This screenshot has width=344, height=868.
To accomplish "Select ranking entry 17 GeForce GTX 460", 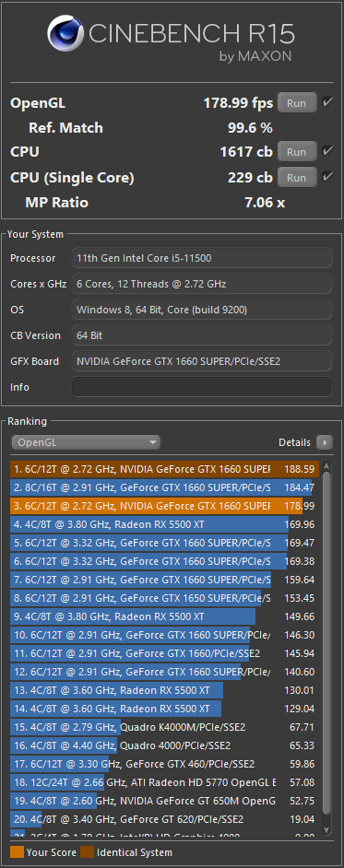I will point(164,764).
